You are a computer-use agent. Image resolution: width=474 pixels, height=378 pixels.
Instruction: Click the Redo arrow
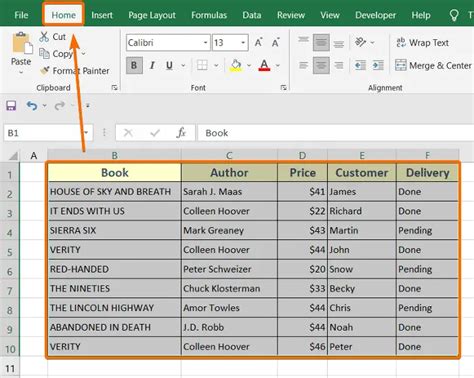click(60, 106)
